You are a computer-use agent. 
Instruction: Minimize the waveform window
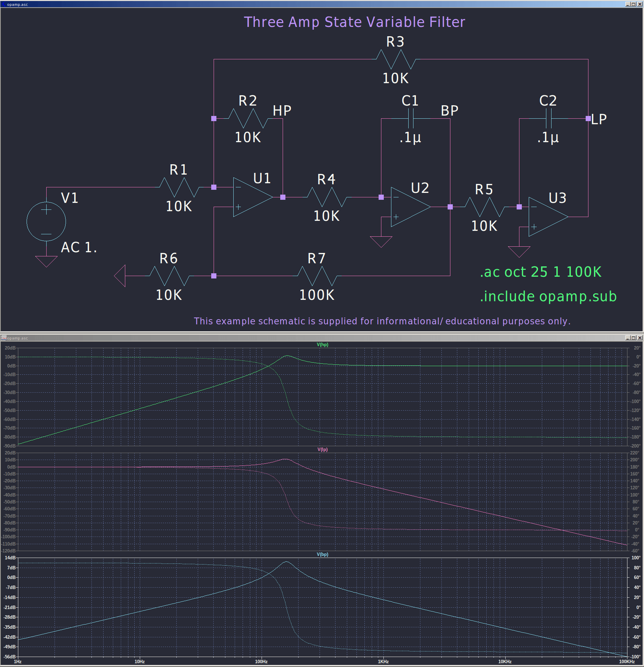pos(628,338)
